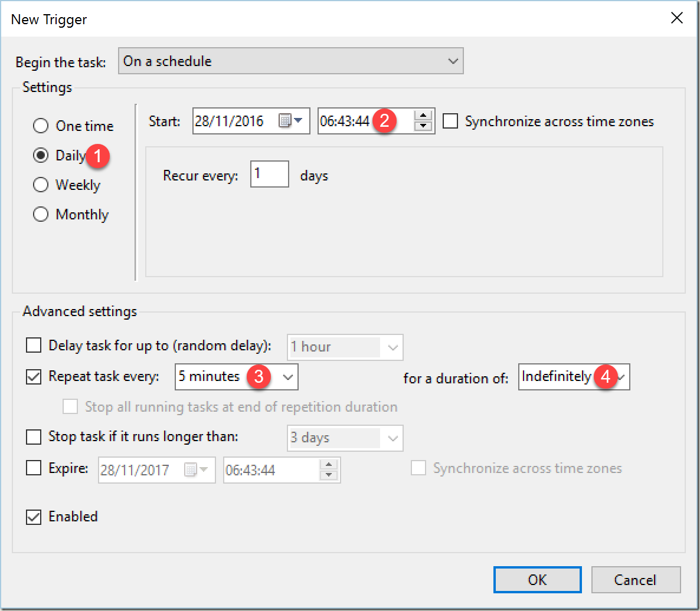Uncheck Repeat task every checkbox
700x611 pixels.
pyautogui.click(x=34, y=376)
